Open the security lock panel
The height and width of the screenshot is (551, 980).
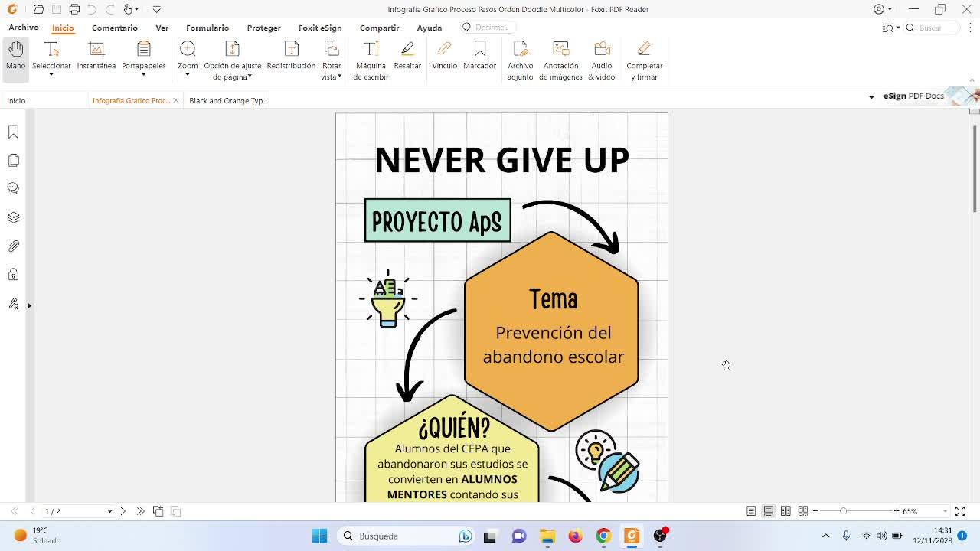tap(13, 274)
